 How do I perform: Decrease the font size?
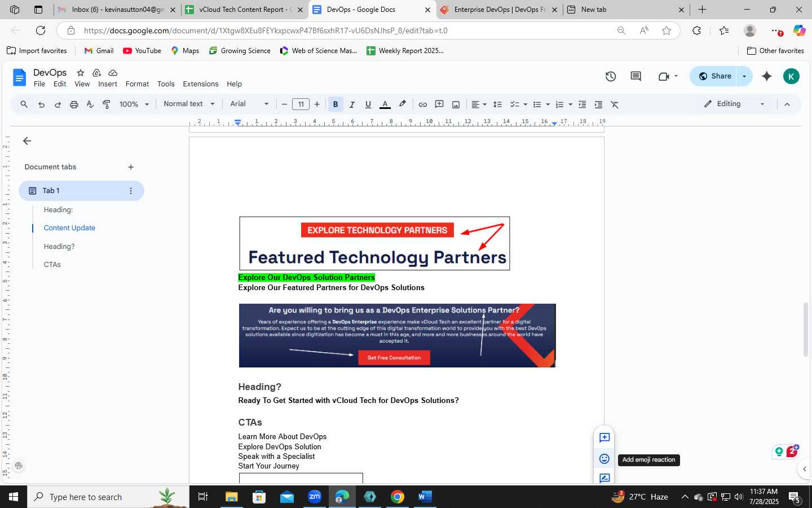pyautogui.click(x=284, y=104)
